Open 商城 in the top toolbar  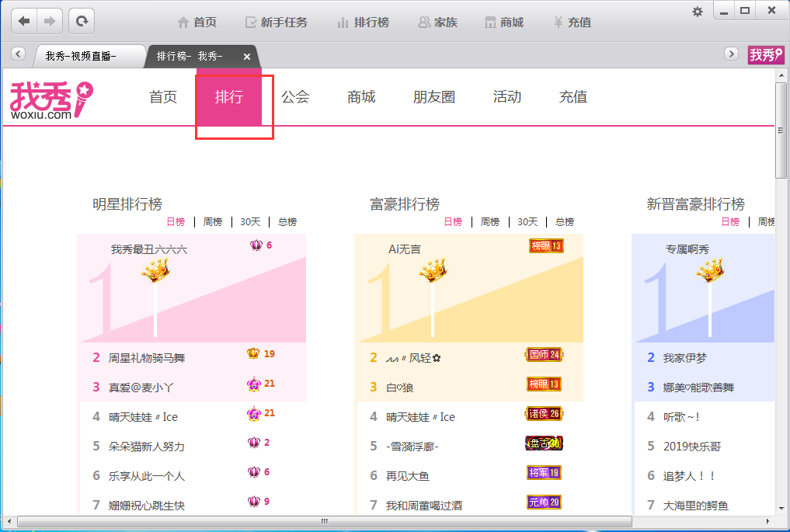504,23
